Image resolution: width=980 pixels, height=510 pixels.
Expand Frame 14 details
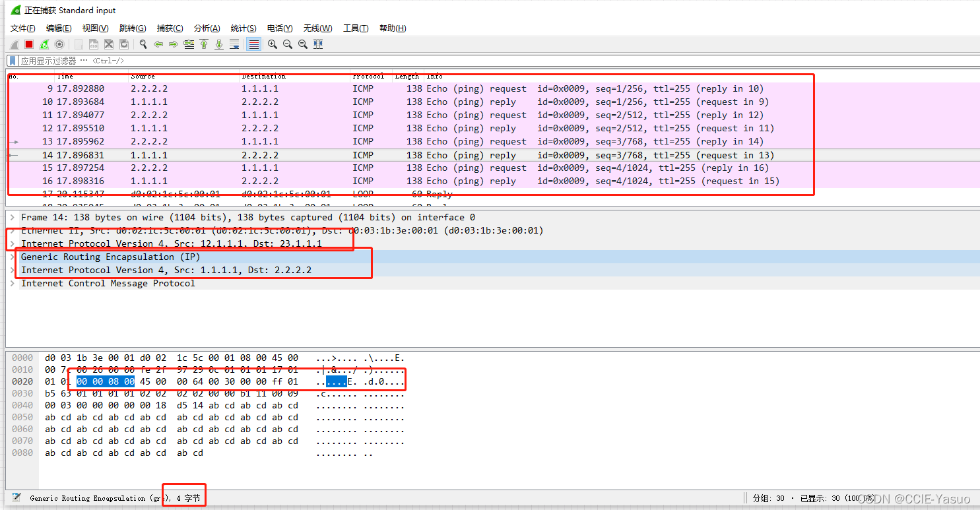point(12,217)
